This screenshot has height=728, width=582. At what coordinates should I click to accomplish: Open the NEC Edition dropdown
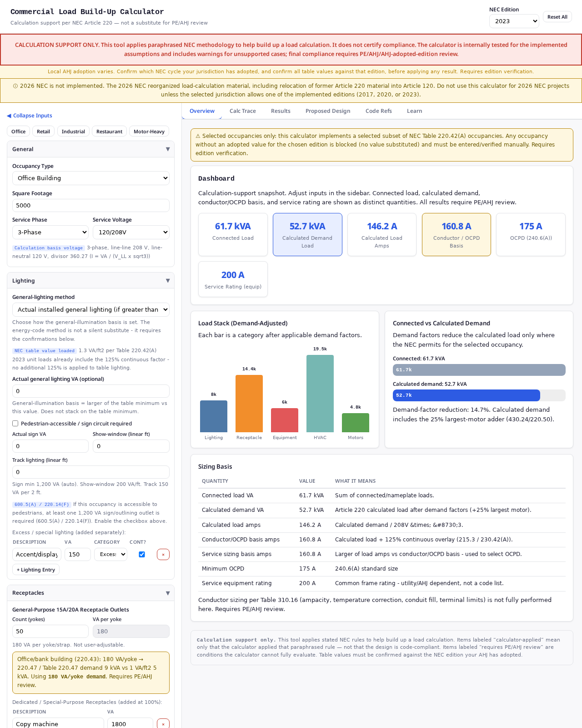514,21
